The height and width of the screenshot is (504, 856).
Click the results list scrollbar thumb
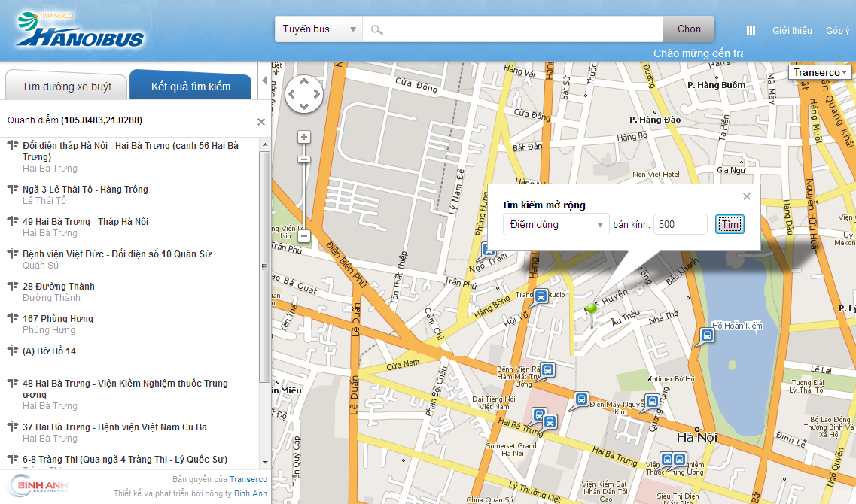pyautogui.click(x=265, y=267)
